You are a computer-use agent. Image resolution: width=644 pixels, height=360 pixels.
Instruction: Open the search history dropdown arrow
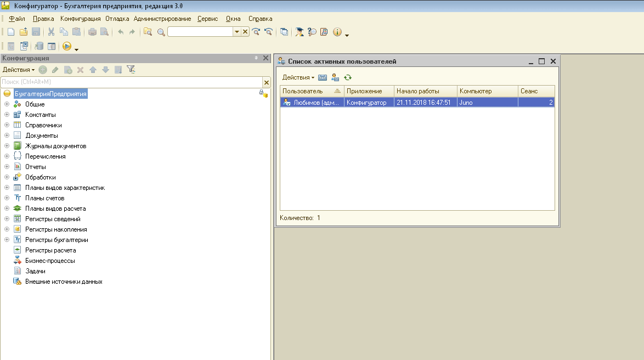click(237, 32)
